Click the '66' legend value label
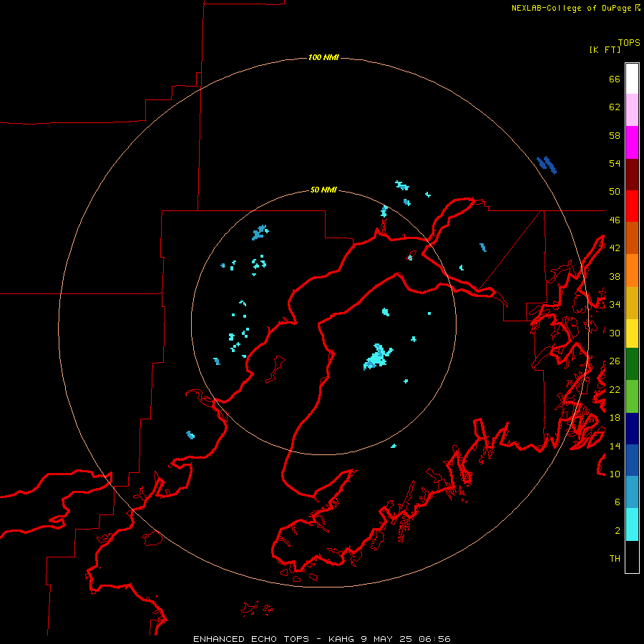Screen dimensions: 644x644 615,79
